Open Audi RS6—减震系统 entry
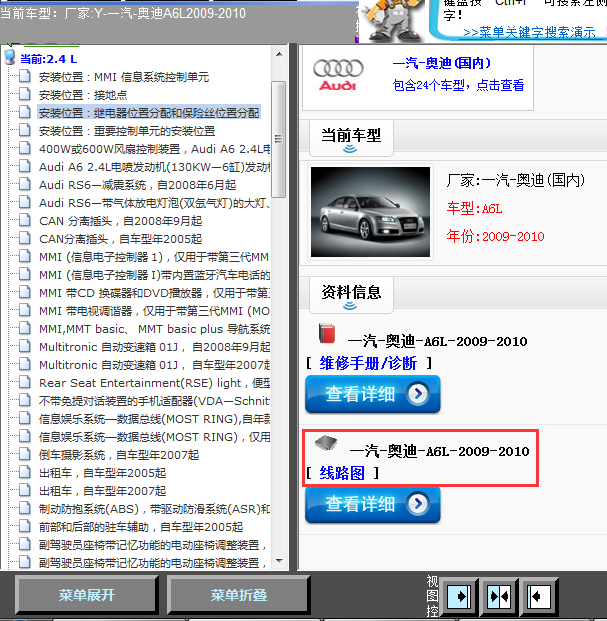The width and height of the screenshot is (607, 621). click(x=137, y=185)
